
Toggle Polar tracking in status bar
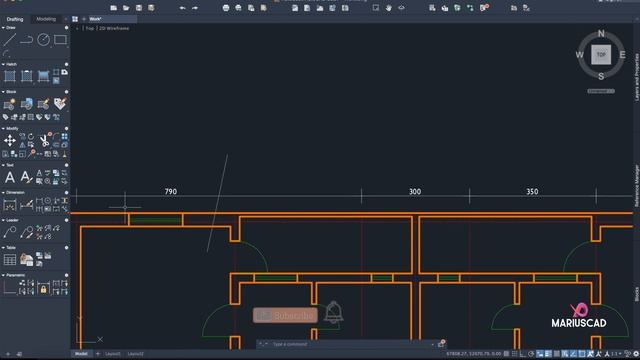(x=531, y=354)
